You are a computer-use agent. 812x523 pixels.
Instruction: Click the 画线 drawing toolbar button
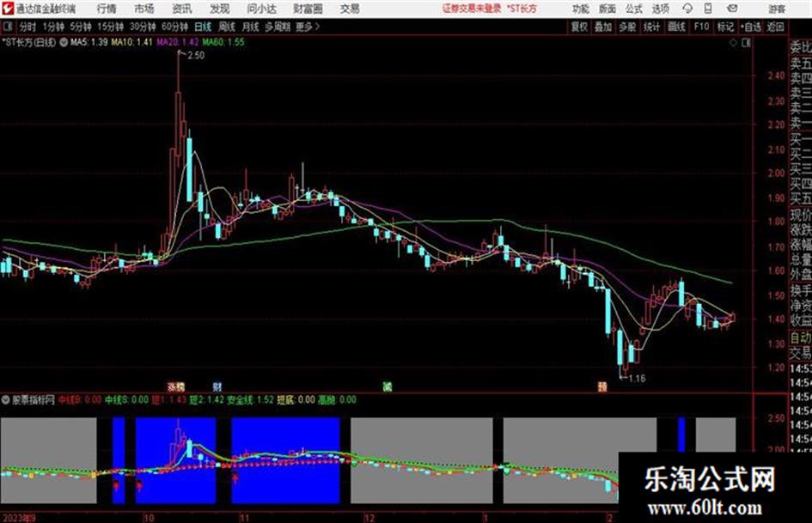tap(676, 27)
